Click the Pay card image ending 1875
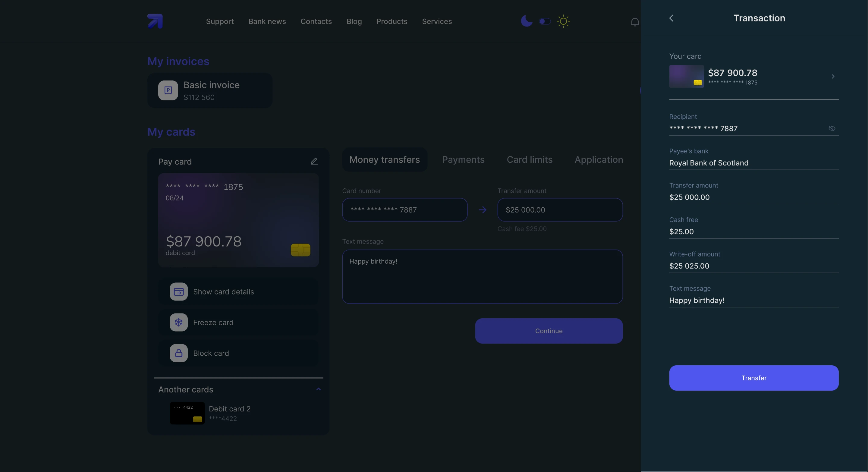The image size is (868, 472). (x=238, y=220)
